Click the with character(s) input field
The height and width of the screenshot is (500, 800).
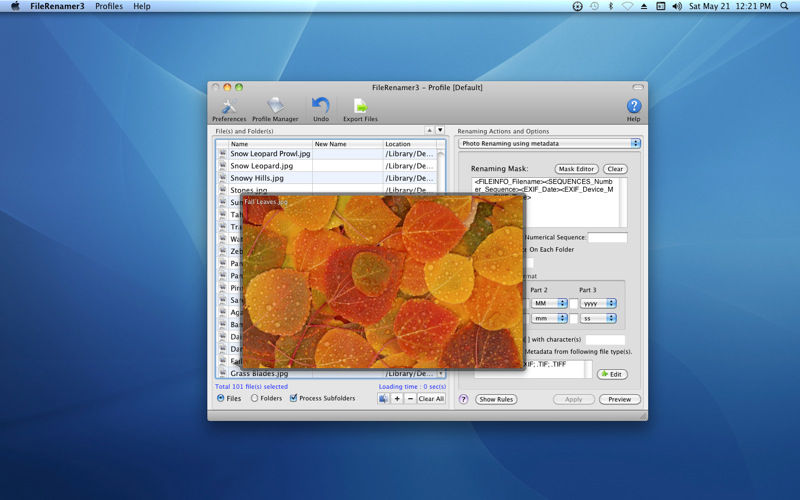tap(605, 339)
